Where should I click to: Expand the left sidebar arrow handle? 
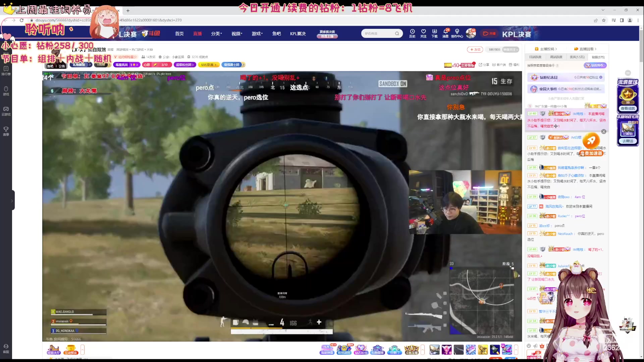12,200
